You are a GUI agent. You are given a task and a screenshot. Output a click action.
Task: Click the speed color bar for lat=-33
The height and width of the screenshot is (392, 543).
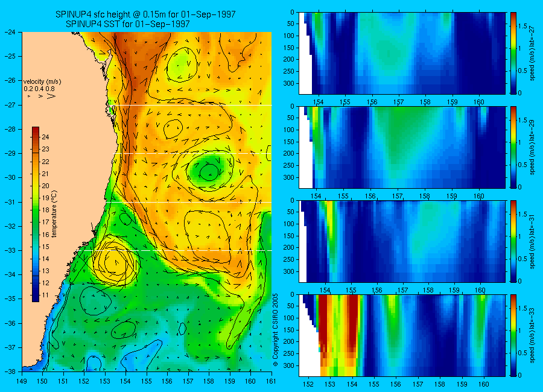pyautogui.click(x=513, y=335)
